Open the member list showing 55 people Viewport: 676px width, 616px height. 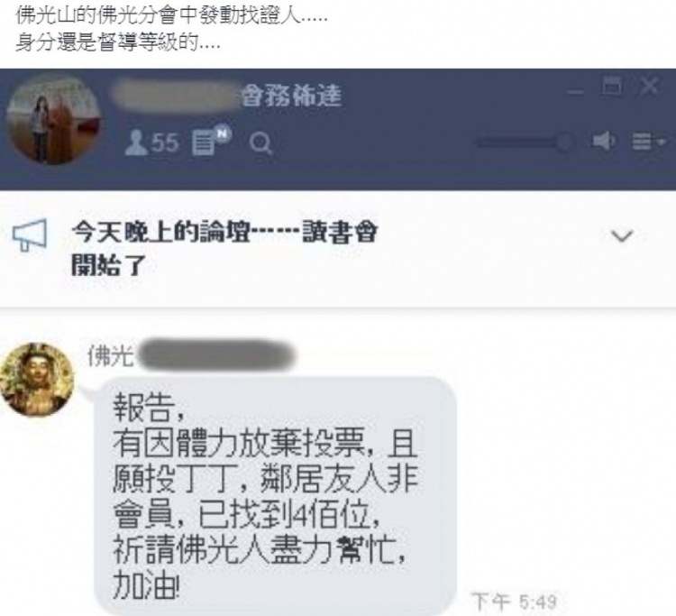coord(151,143)
